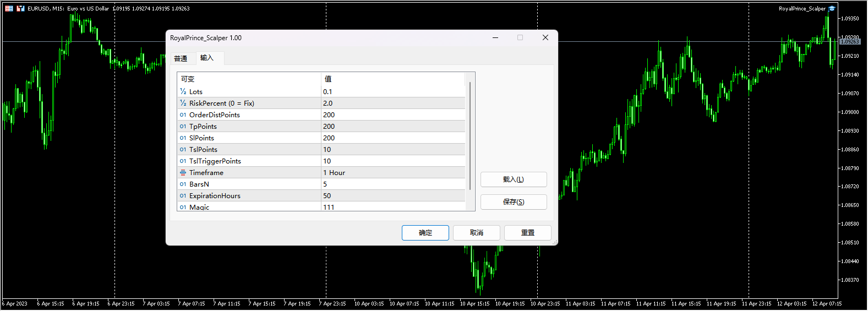Click the RoyalPrince_Scalper expert hat icon
Image resolution: width=868 pixels, height=311 pixels.
pyautogui.click(x=832, y=8)
